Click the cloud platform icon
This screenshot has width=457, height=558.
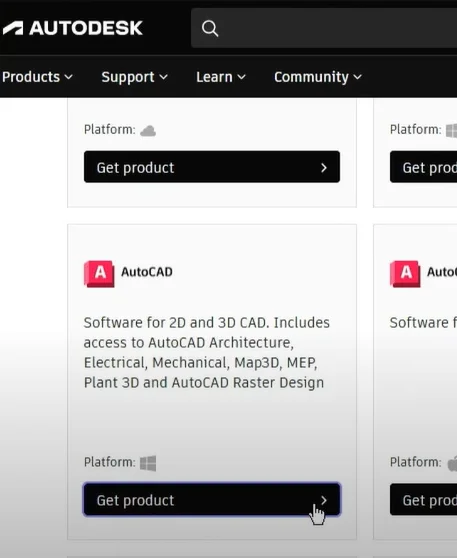(148, 131)
